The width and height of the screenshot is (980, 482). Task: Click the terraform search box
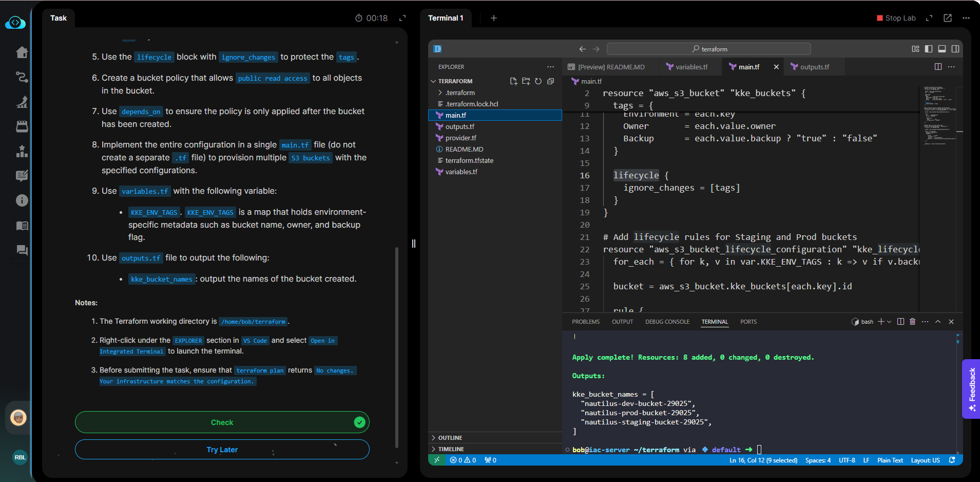[x=708, y=49]
